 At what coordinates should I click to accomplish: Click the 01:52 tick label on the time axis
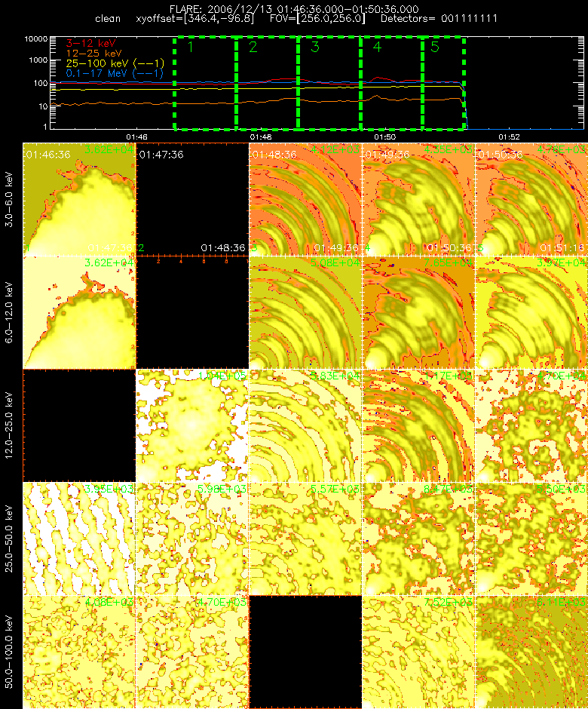(x=509, y=137)
